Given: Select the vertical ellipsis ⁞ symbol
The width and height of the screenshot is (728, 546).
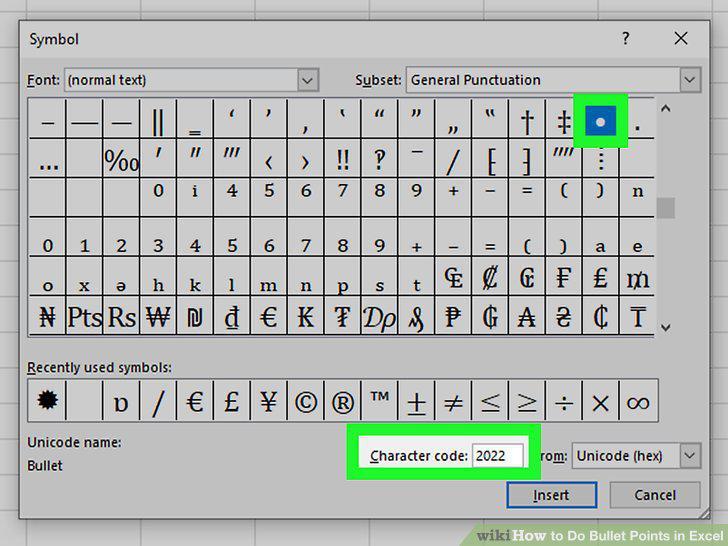Looking at the screenshot, I should (x=600, y=159).
